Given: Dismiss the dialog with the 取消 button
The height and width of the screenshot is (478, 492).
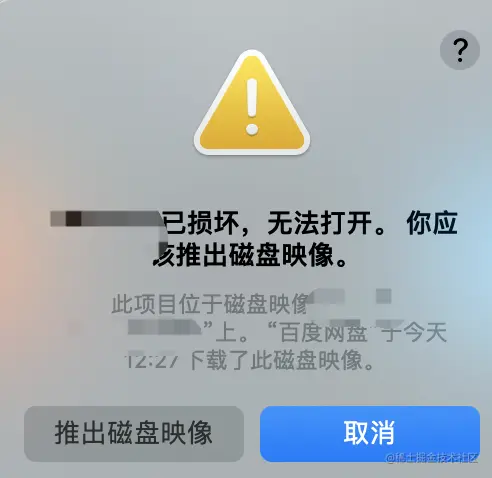Looking at the screenshot, I should [370, 434].
